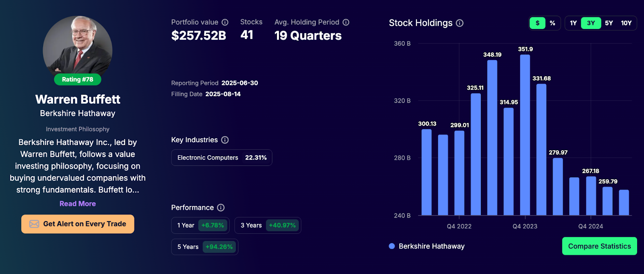Click the Q4 2022 axis label

click(x=459, y=226)
